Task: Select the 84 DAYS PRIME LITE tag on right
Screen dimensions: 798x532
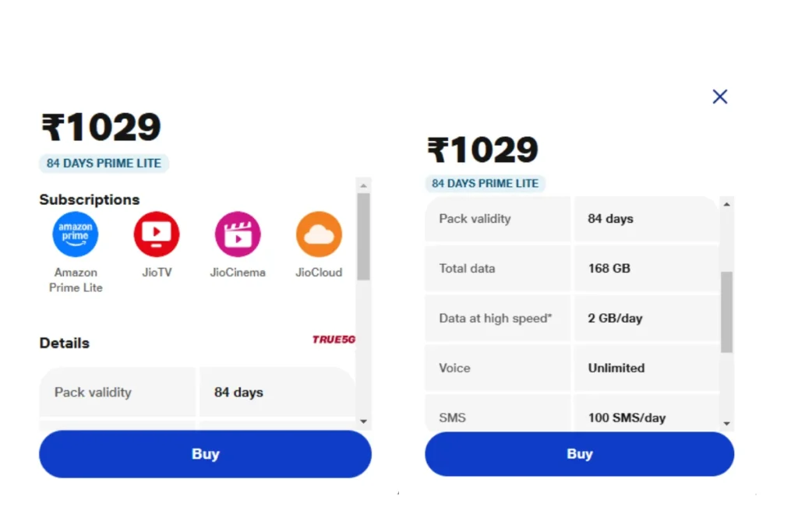Action: tap(485, 183)
